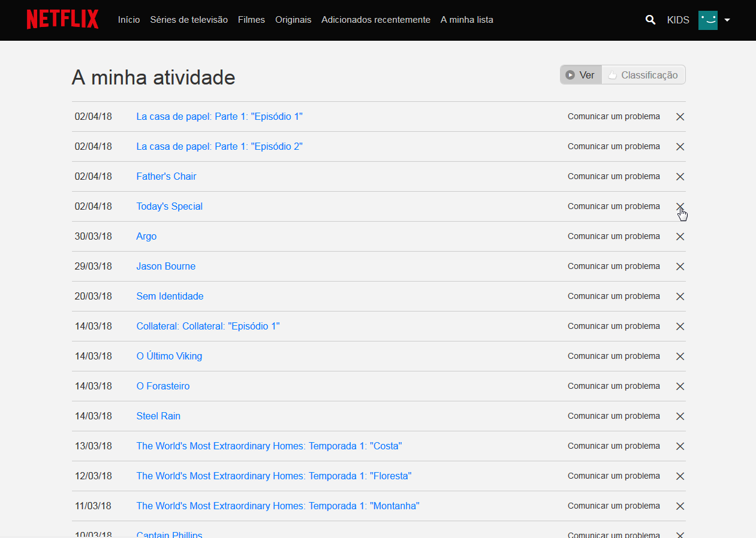Image resolution: width=756 pixels, height=538 pixels.
Task: Open the Argo title link
Action: 146,236
